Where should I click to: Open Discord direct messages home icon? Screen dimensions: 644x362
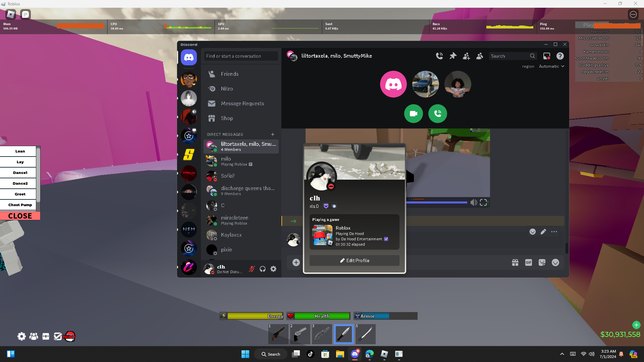click(189, 57)
